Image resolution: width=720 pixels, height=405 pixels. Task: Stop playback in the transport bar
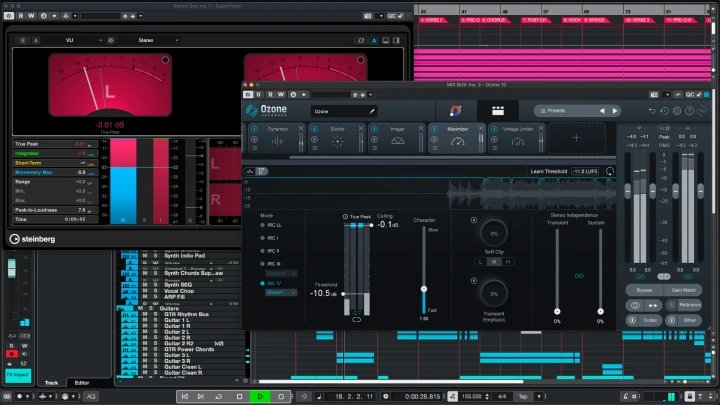239,396
